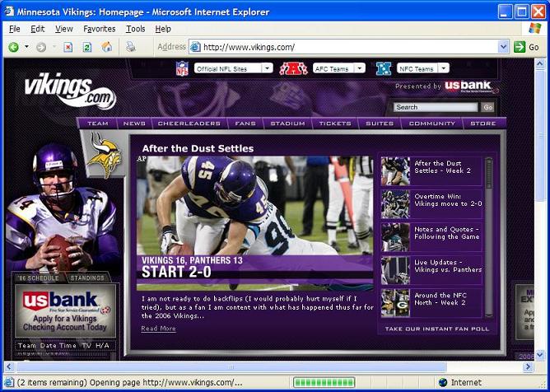This screenshot has width=550, height=392.
Task: Click the Refresh page icon
Action: click(87, 47)
